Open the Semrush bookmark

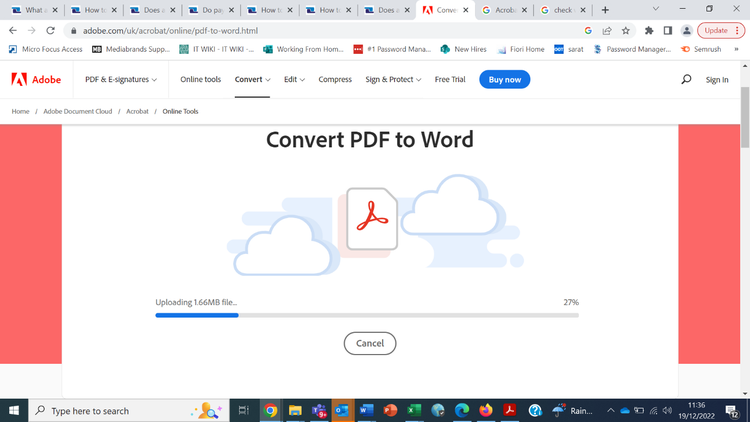(x=701, y=49)
